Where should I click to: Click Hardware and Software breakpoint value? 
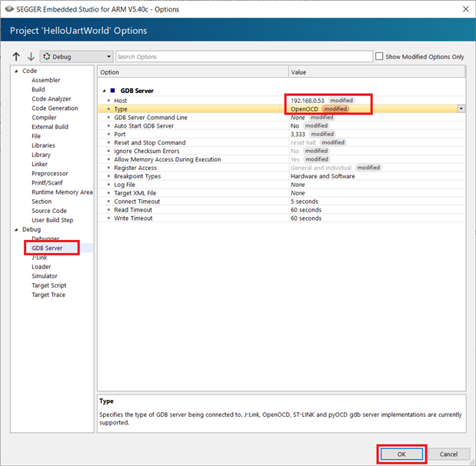coord(323,176)
